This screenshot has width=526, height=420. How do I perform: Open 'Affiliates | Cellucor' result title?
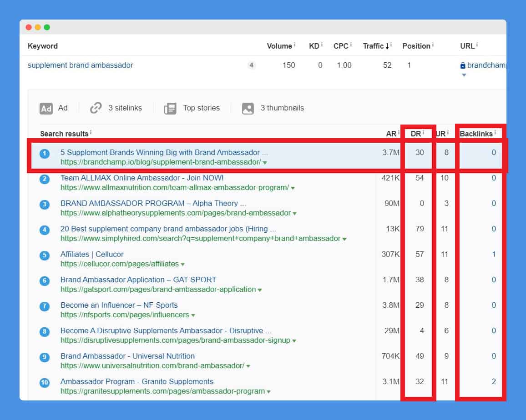(92, 255)
